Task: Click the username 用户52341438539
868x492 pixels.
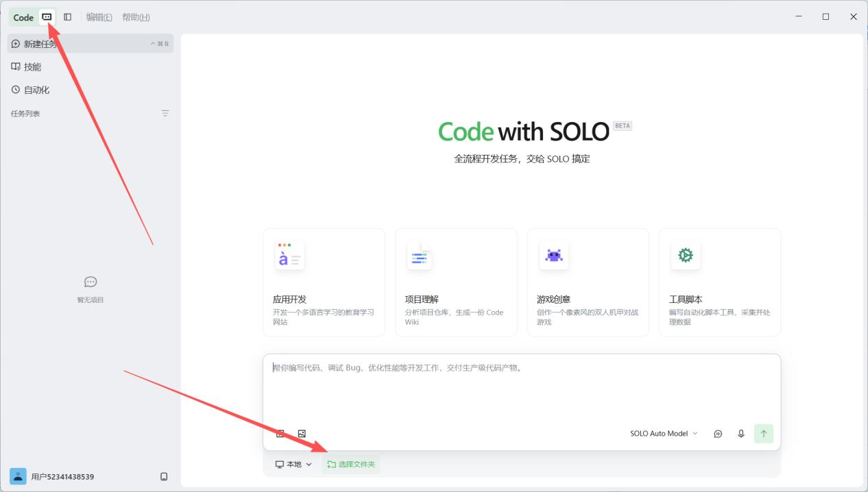Action: pyautogui.click(x=62, y=477)
